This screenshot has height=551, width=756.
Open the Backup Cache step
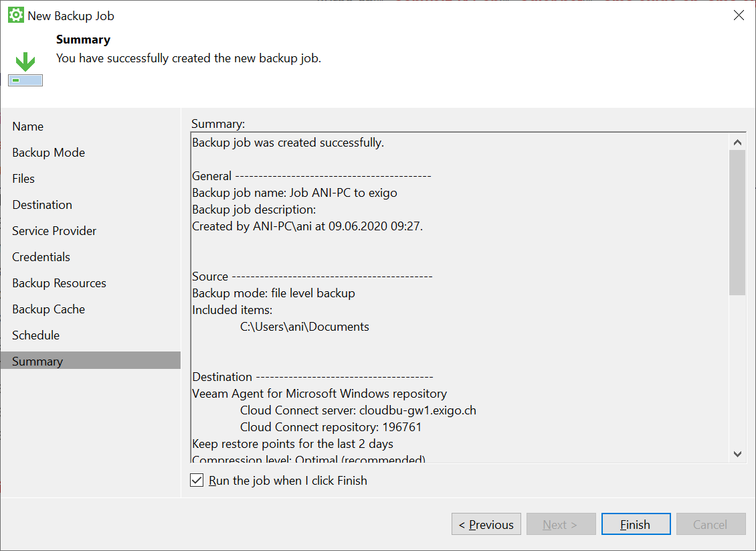point(49,309)
